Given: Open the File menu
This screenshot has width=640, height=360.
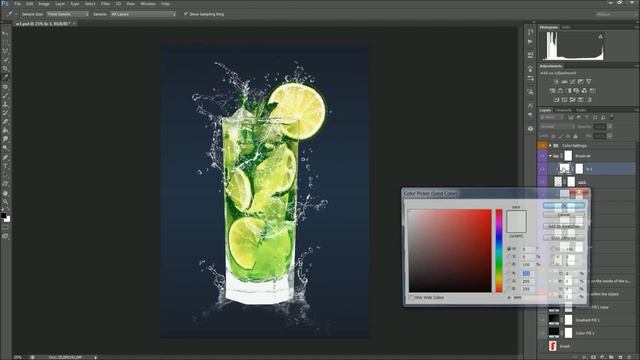Looking at the screenshot, I should (18, 4).
